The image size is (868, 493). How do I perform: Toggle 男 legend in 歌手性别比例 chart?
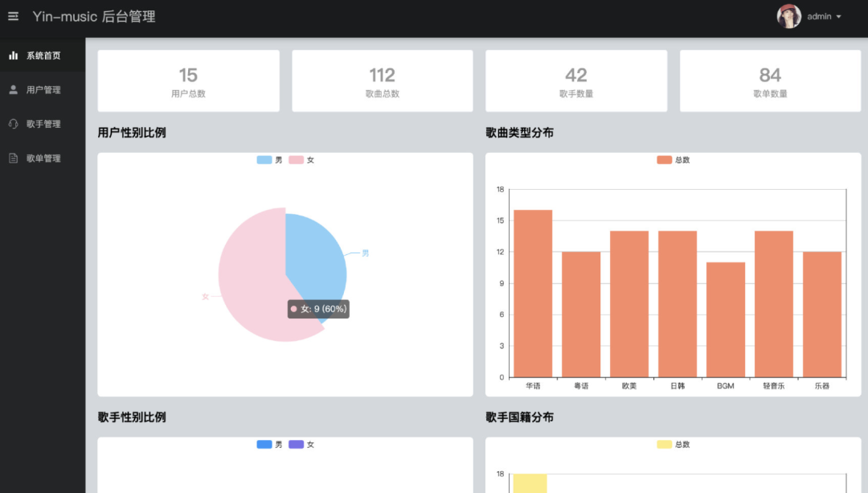[269, 445]
